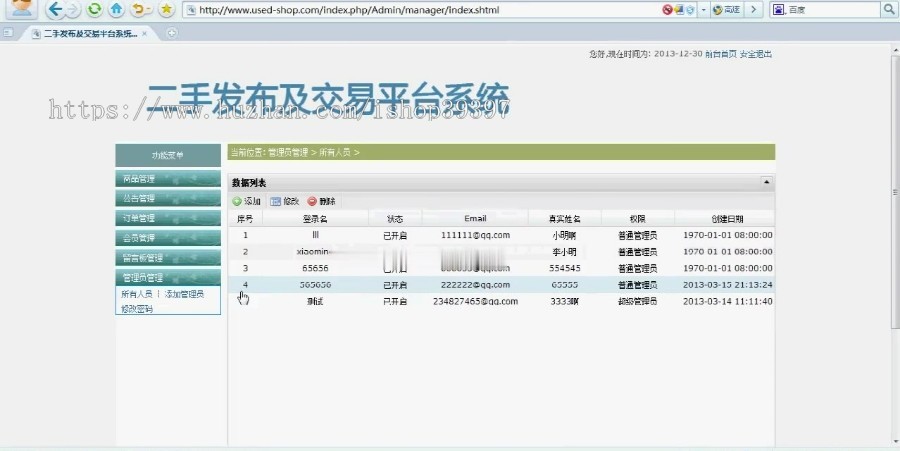Viewport: 900px width, 451px height.
Task: Click date cell 2013-03-15 21:13:24
Action: point(727,285)
